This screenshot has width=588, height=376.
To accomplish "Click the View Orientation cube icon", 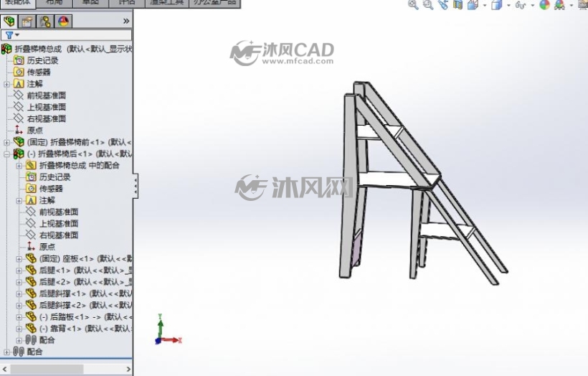I will [x=473, y=5].
